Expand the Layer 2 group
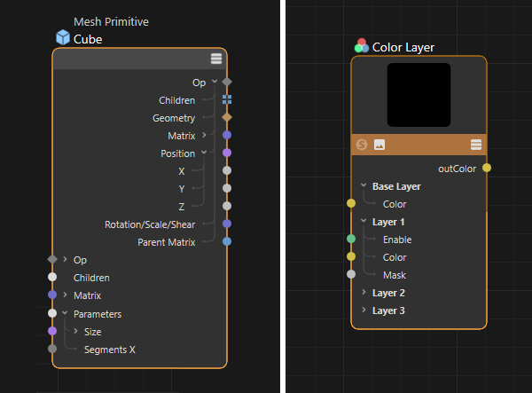This screenshot has width=532, height=393. (x=364, y=293)
